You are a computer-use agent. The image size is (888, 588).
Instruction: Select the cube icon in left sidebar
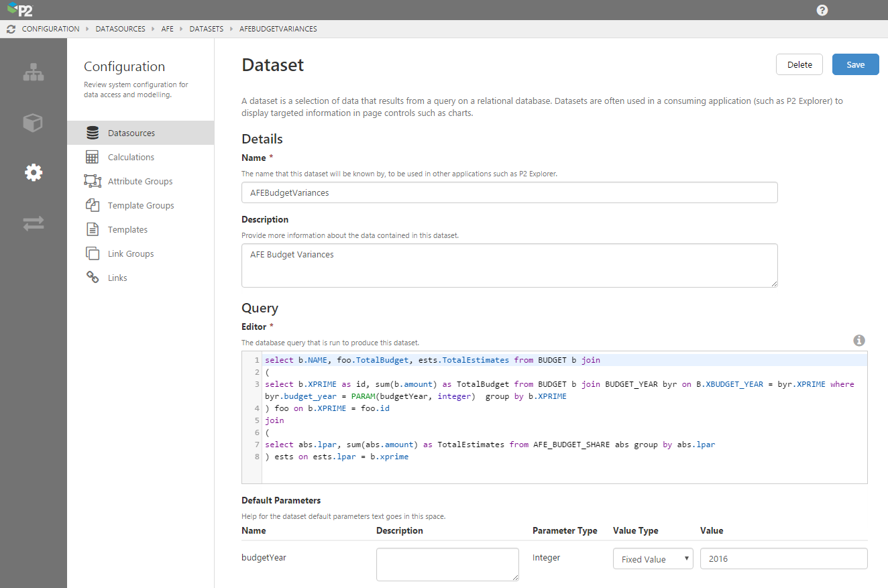(x=34, y=123)
